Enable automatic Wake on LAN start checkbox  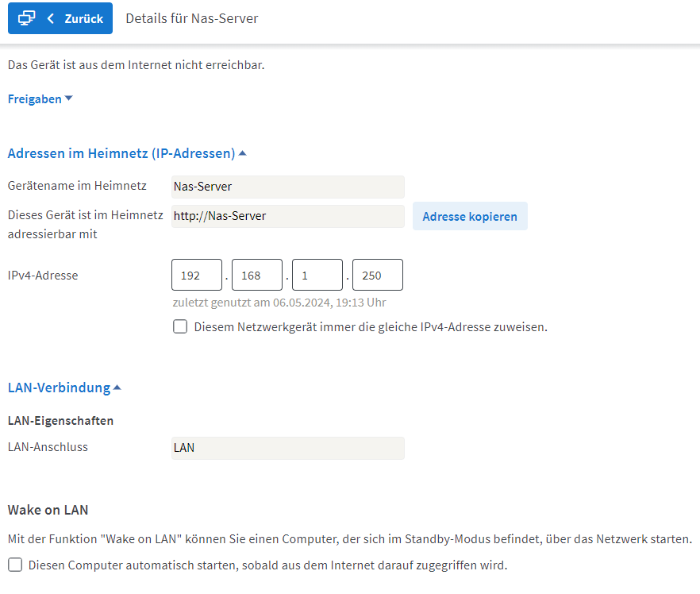point(15,565)
